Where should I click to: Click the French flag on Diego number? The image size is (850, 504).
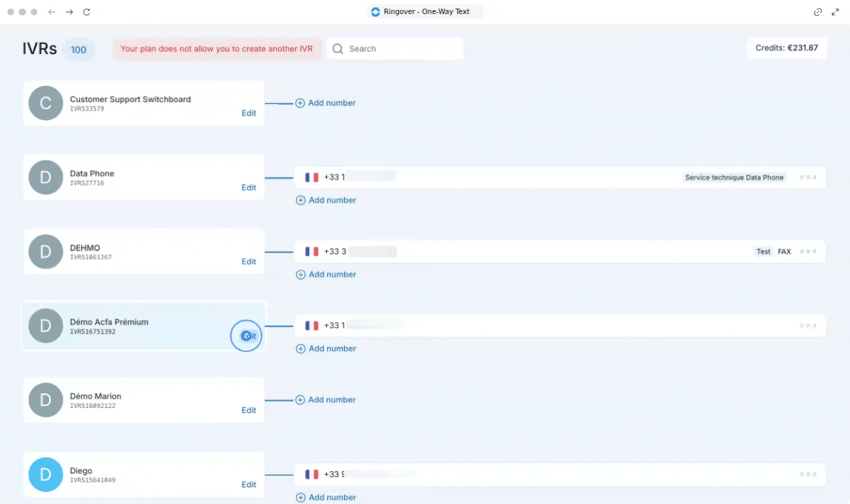(x=312, y=475)
